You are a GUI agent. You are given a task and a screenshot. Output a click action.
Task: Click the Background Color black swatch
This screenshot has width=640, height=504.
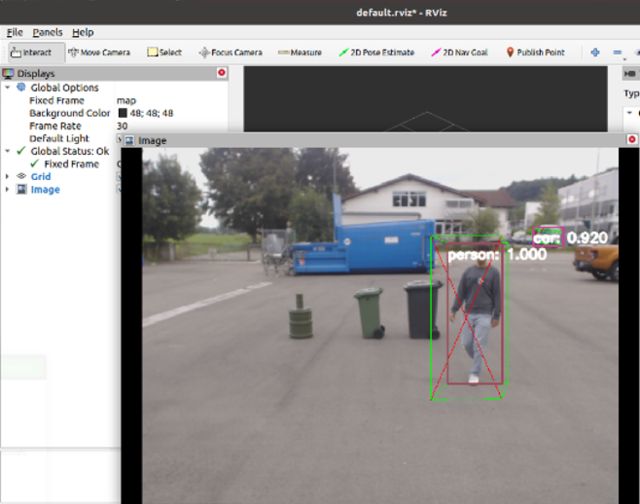[122, 113]
